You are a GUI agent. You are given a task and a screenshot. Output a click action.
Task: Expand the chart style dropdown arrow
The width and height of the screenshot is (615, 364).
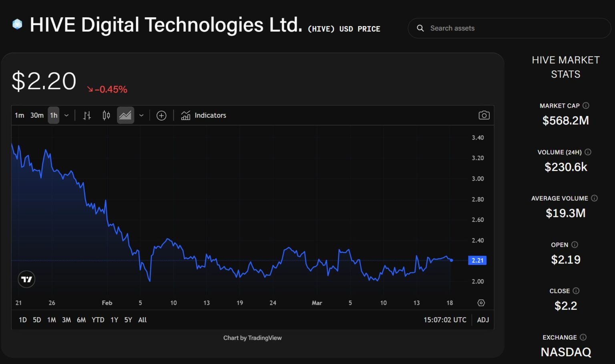click(x=141, y=116)
